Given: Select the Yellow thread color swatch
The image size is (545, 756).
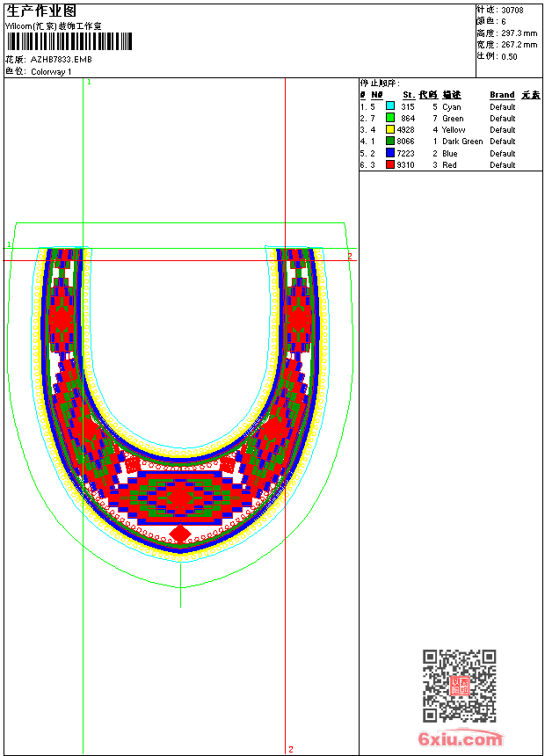Looking at the screenshot, I should pyautogui.click(x=390, y=129).
